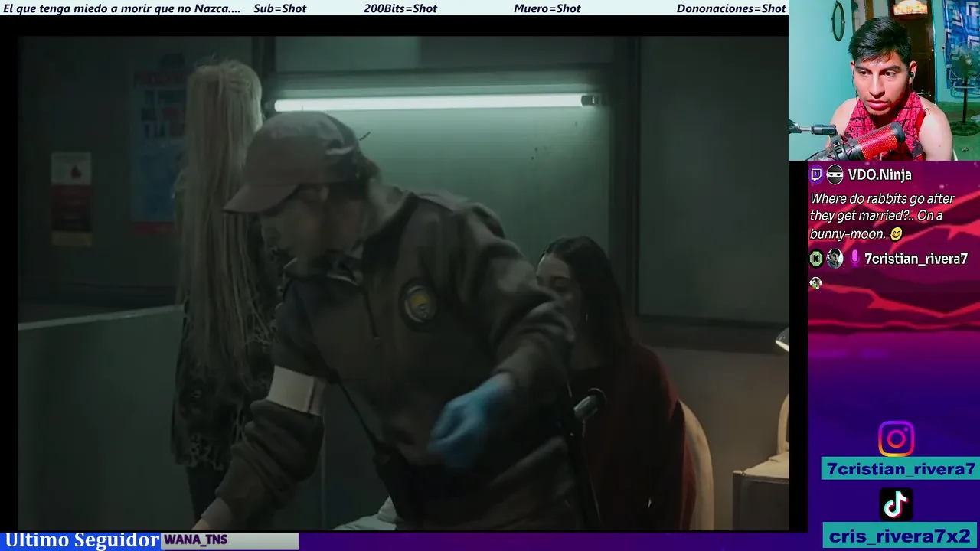Click the Dononaciones=Shot banner text
980x551 pixels.
[731, 8]
